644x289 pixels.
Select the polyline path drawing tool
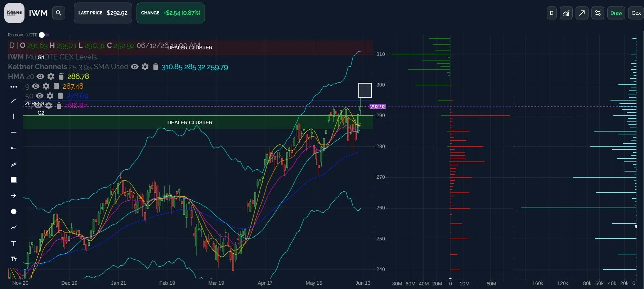click(x=14, y=227)
